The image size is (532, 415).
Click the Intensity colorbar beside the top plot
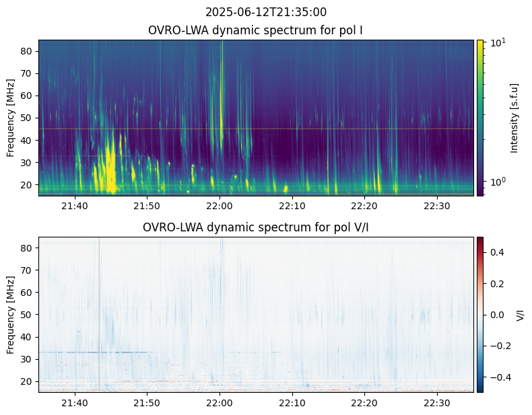(480, 118)
